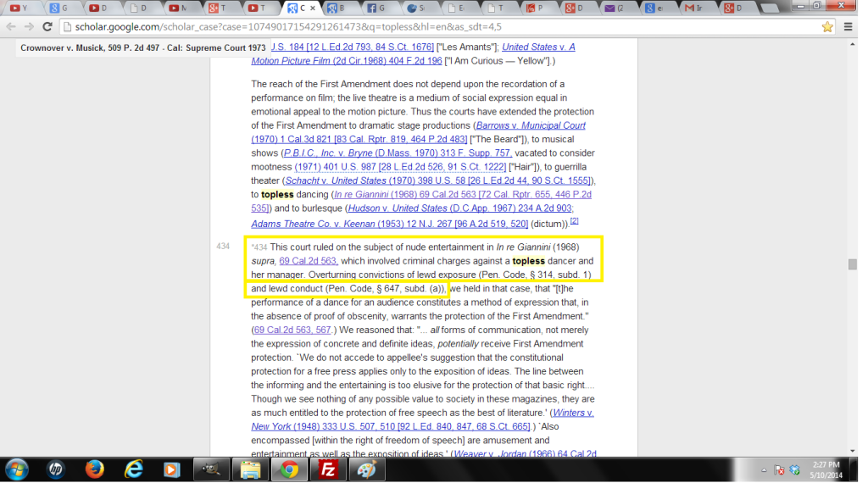Launch Firefox from the taskbar
The height and width of the screenshot is (483, 868).
(x=94, y=469)
